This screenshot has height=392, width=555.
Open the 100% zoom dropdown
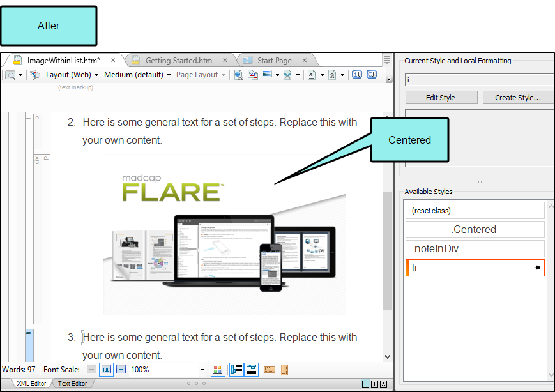point(202,370)
